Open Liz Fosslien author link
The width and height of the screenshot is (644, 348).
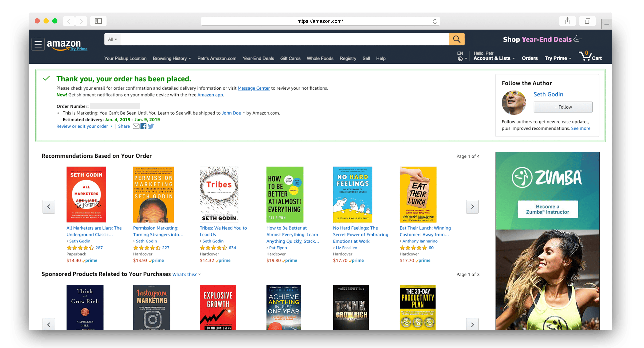pyautogui.click(x=346, y=248)
